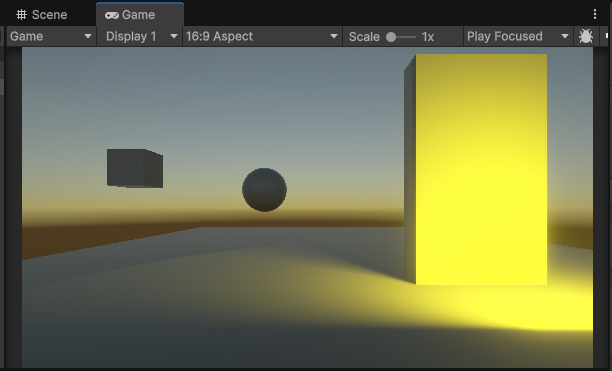Open the three-dot panel options menu
Screen dimensions: 612x371
click(594, 14)
